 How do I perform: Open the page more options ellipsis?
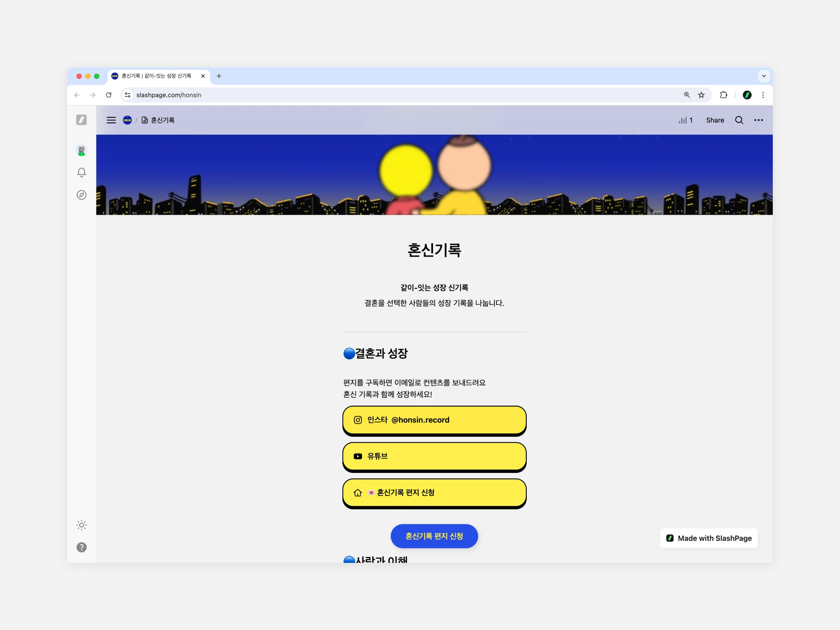[x=759, y=120]
